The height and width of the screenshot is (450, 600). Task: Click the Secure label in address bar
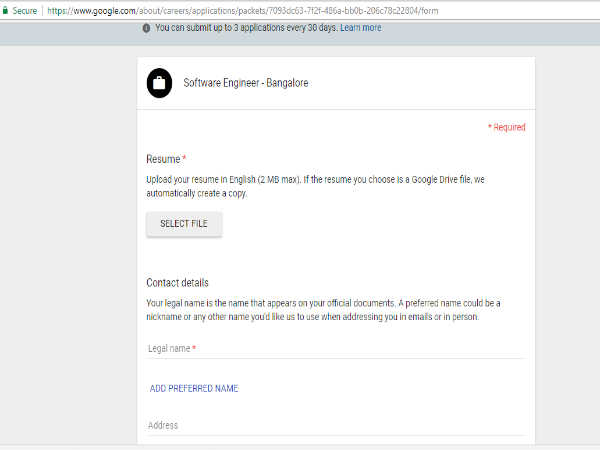pyautogui.click(x=24, y=11)
